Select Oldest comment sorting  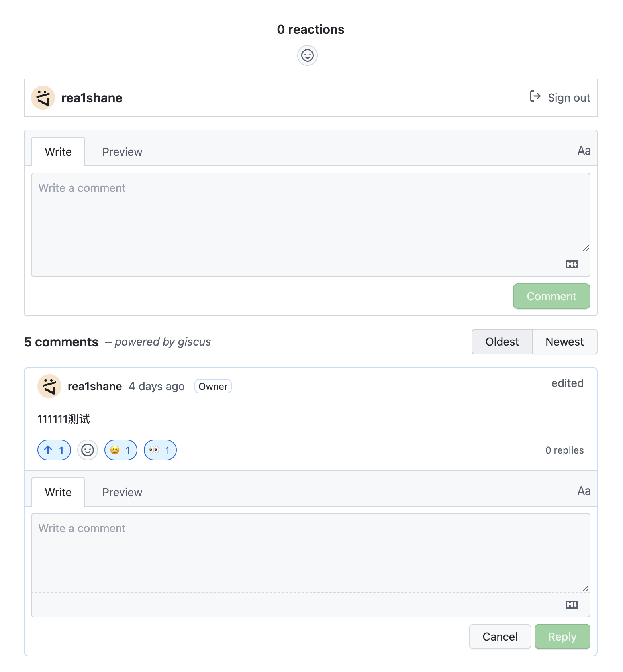click(x=502, y=342)
